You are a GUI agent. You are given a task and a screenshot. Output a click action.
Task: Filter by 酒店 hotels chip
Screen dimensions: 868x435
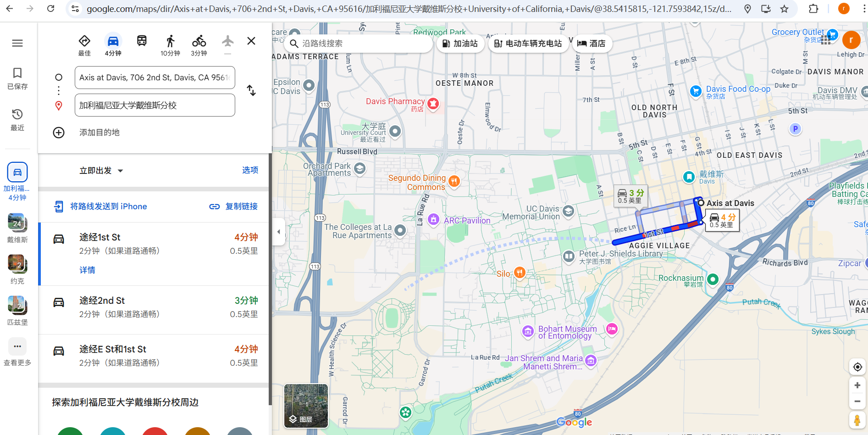click(x=592, y=44)
